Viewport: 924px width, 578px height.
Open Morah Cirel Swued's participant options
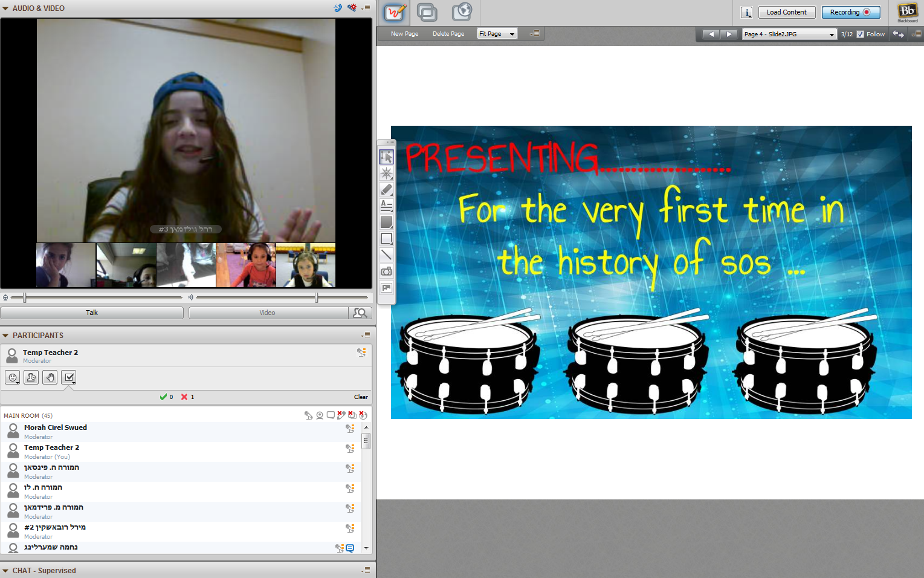point(350,429)
